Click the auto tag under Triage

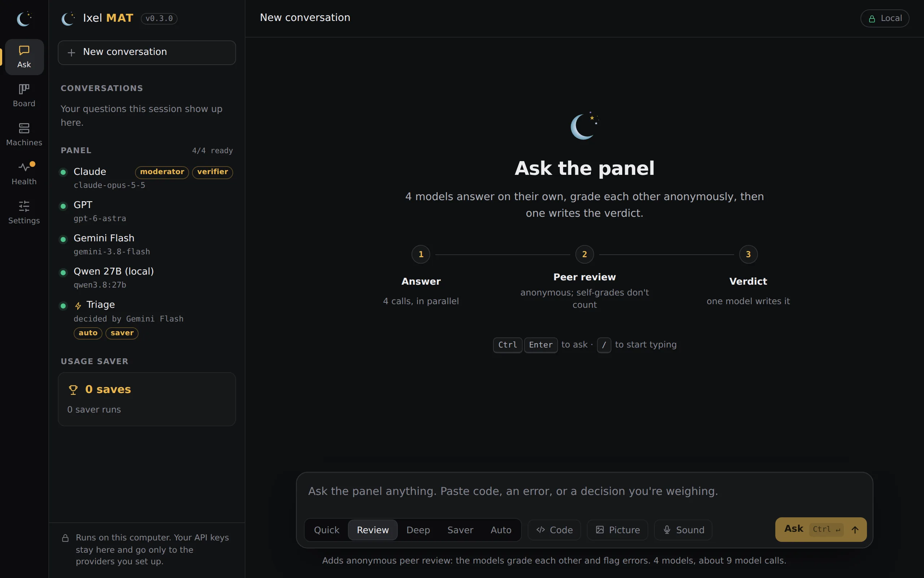pyautogui.click(x=88, y=333)
